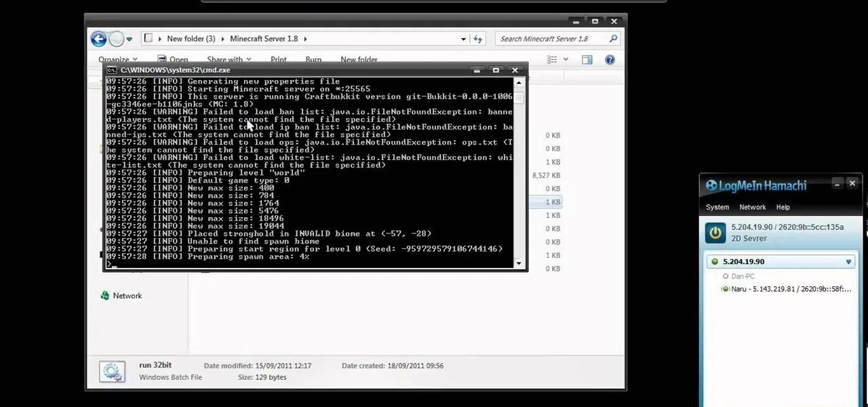Click the cmd scrollbar down arrow

pyautogui.click(x=519, y=263)
